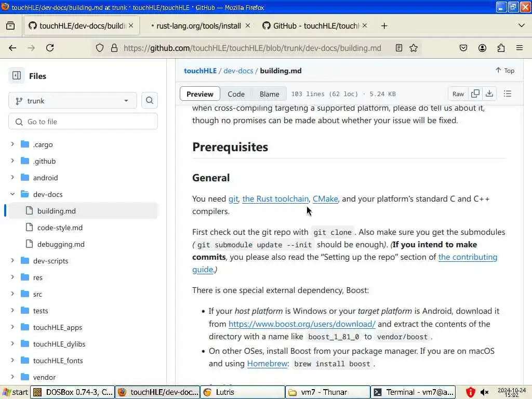Click the address bar URL
The image size is (532, 399).
(x=252, y=48)
